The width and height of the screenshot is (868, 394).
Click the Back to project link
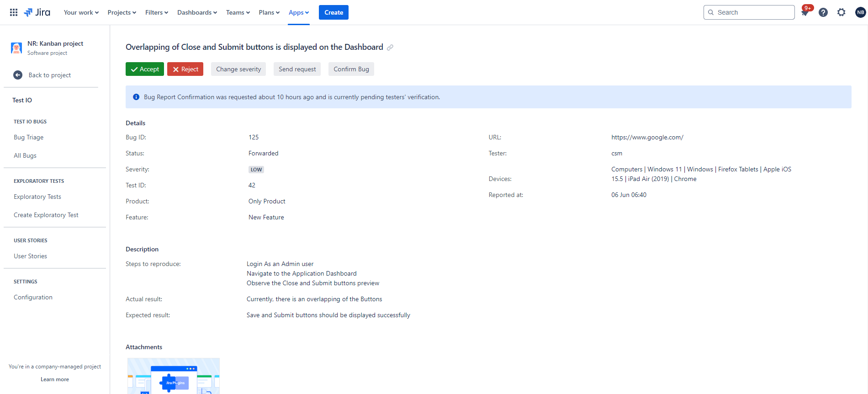50,75
